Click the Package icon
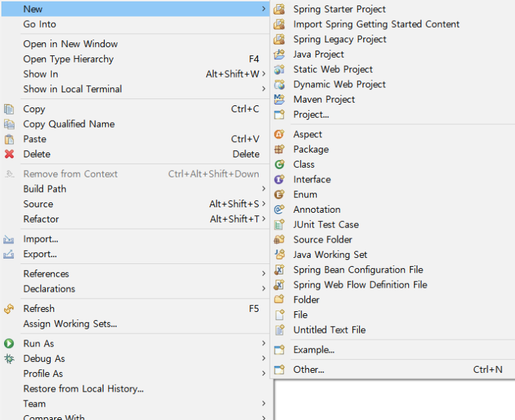Viewport: 515px width, 420px height. click(279, 150)
